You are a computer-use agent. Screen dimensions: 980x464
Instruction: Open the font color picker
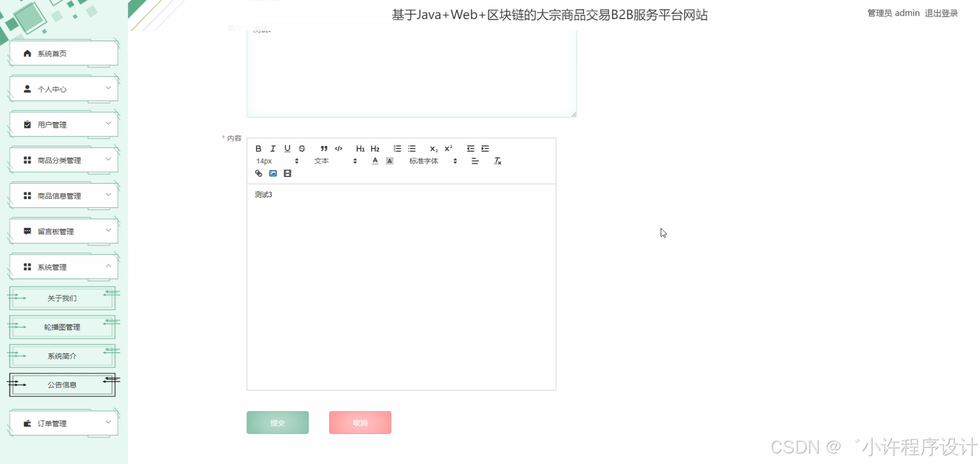[375, 161]
